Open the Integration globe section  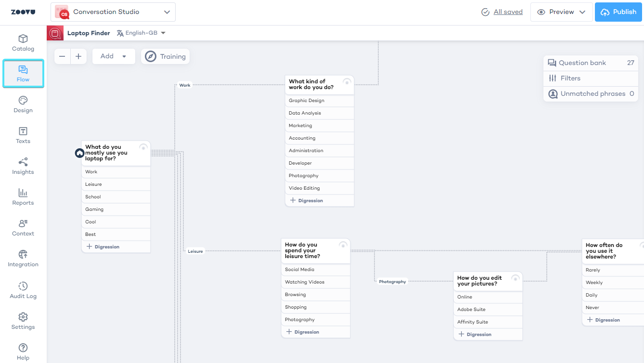point(23,259)
